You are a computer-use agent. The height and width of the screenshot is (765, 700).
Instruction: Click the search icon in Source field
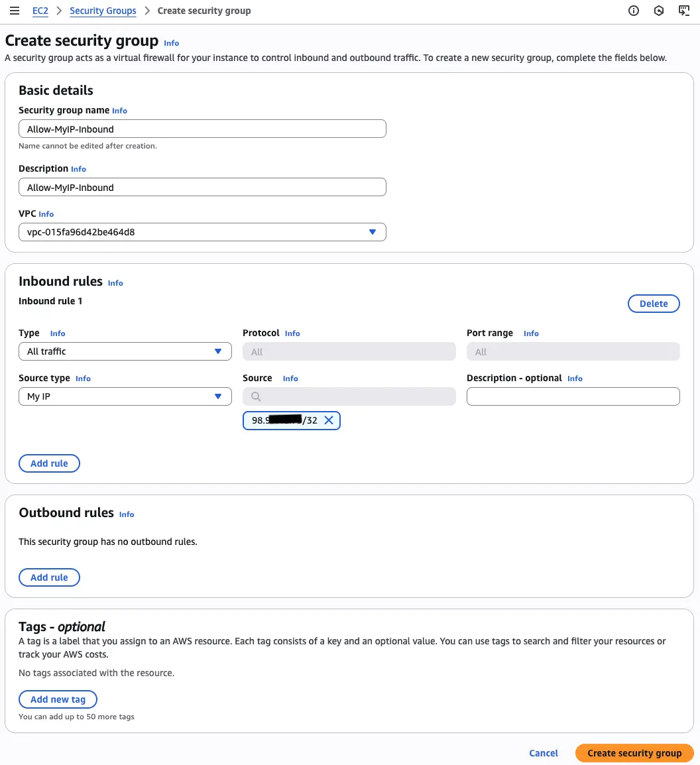[256, 396]
